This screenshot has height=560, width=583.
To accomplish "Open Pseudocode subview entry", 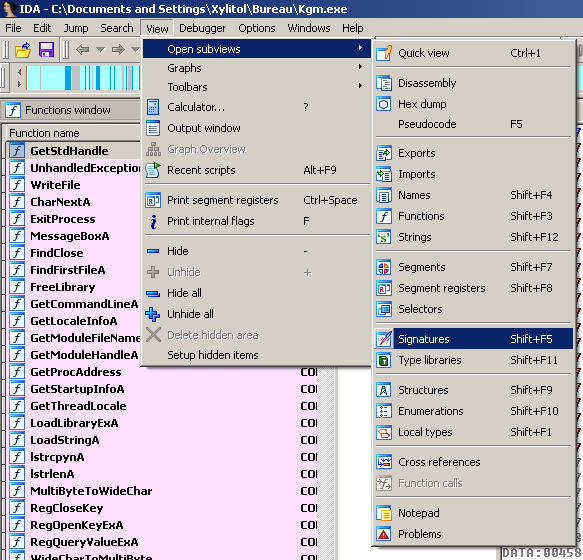I will click(473, 124).
